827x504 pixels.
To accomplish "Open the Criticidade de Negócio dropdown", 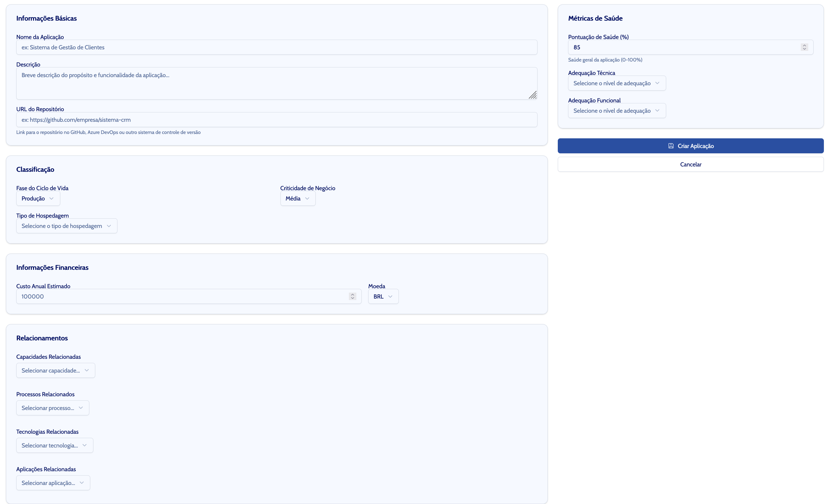I will [297, 199].
